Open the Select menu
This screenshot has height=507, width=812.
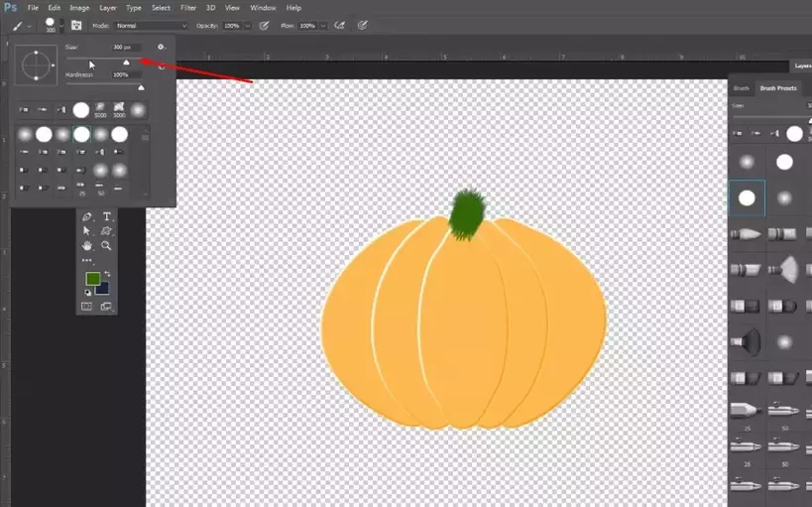[x=161, y=8]
